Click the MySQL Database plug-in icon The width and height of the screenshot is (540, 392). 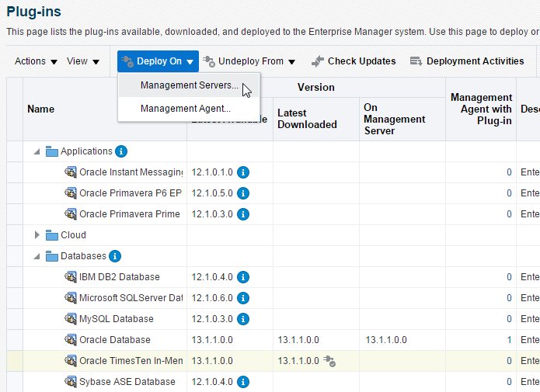point(71,319)
